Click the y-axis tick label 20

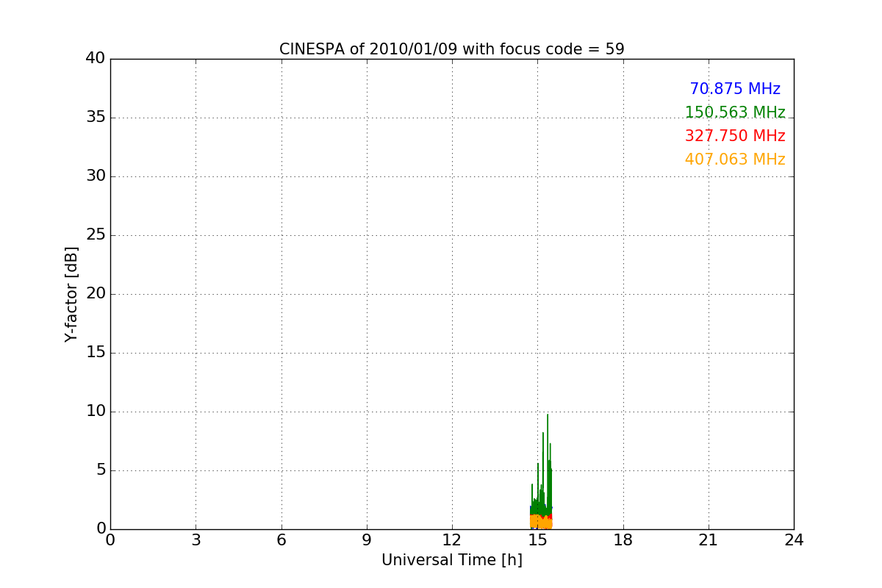(x=96, y=294)
